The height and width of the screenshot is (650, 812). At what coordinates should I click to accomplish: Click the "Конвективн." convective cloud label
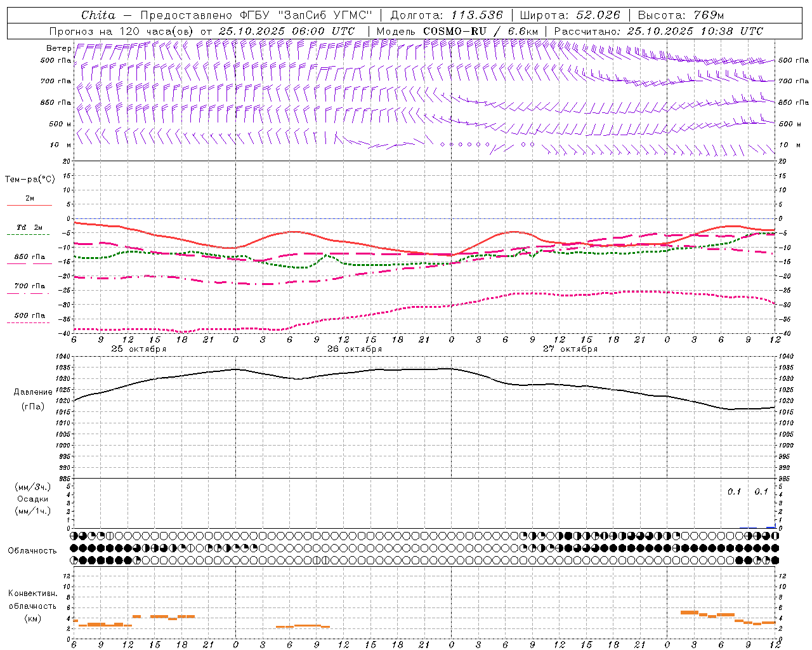[x=33, y=594]
